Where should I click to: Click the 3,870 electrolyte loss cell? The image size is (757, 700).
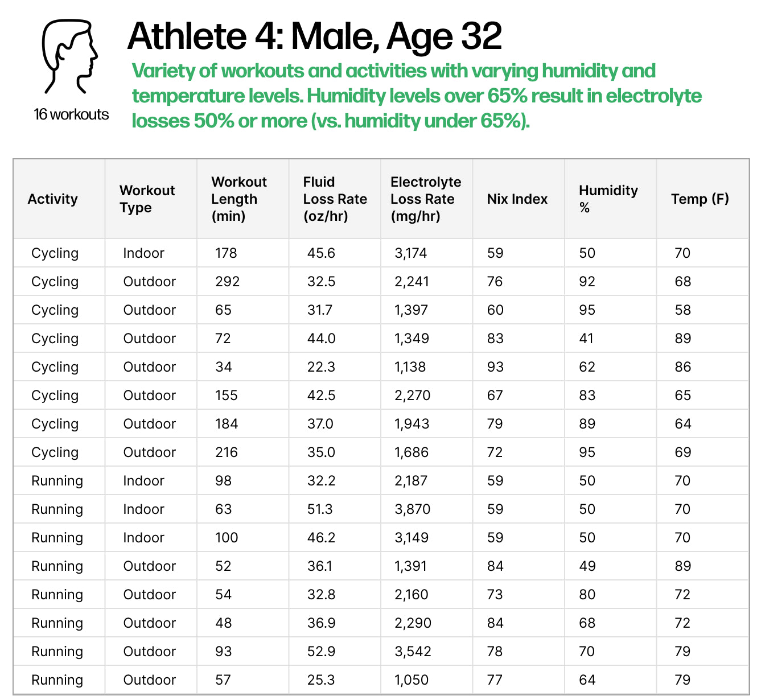412,509
